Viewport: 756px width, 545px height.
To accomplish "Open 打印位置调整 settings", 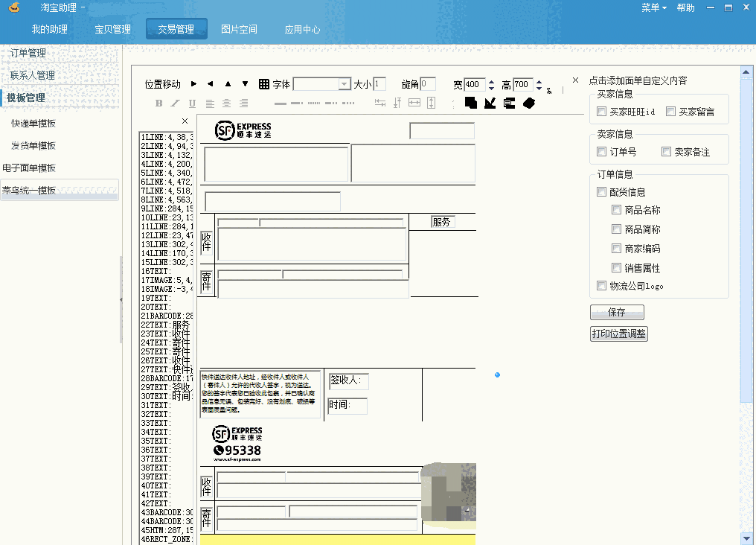I will click(x=618, y=334).
